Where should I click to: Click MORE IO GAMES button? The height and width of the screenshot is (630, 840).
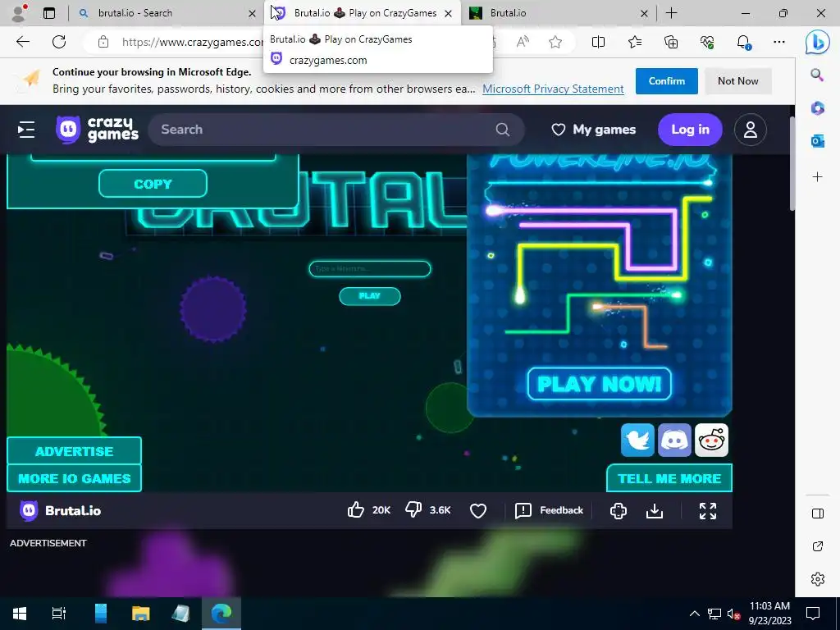point(74,478)
